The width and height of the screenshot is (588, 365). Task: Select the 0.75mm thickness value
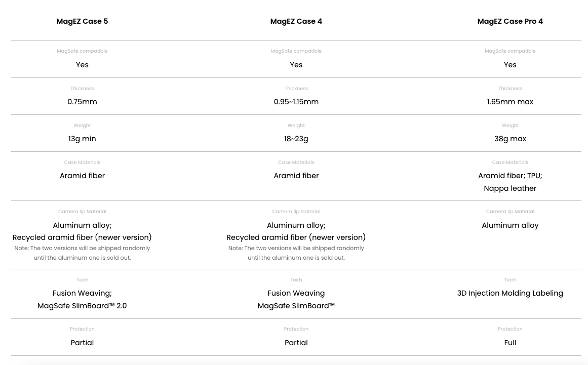[82, 102]
